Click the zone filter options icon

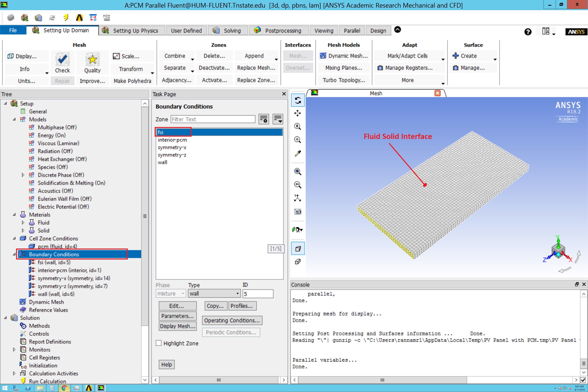pos(264,119)
